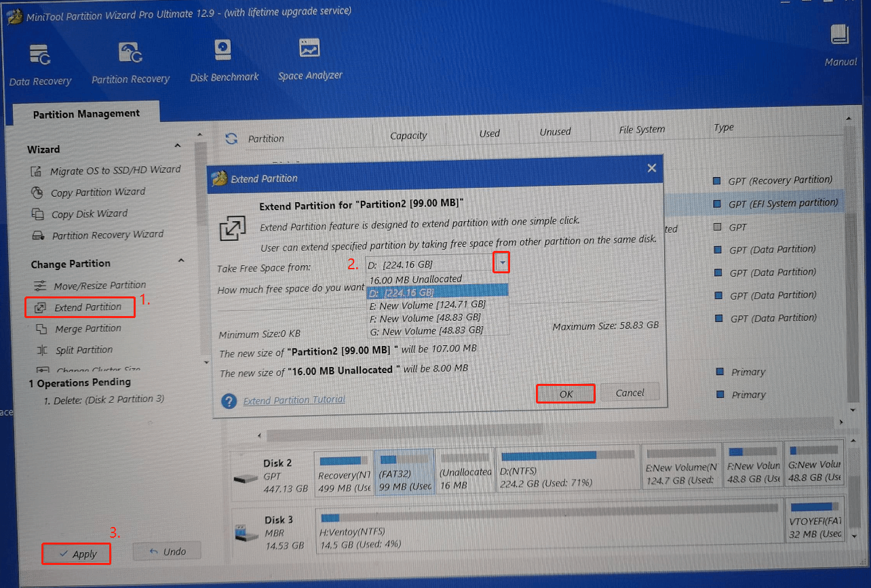The width and height of the screenshot is (871, 588).
Task: Collapse the Change Partition section
Action: 180,260
